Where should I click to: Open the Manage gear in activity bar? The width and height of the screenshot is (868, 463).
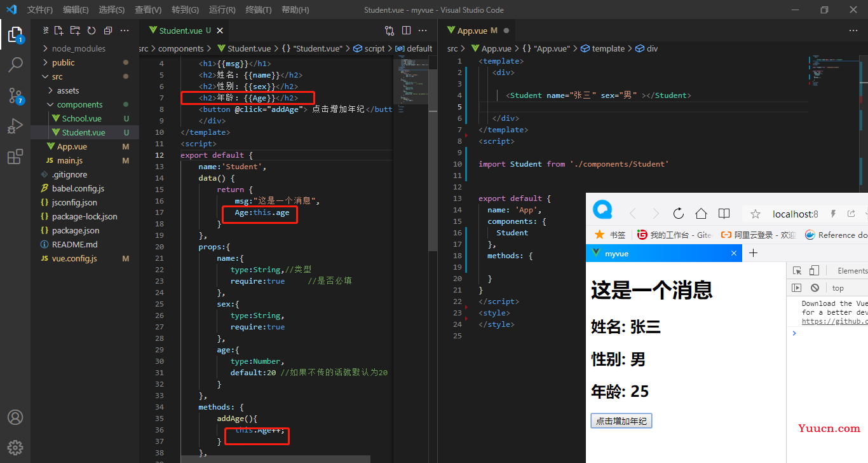(15, 447)
